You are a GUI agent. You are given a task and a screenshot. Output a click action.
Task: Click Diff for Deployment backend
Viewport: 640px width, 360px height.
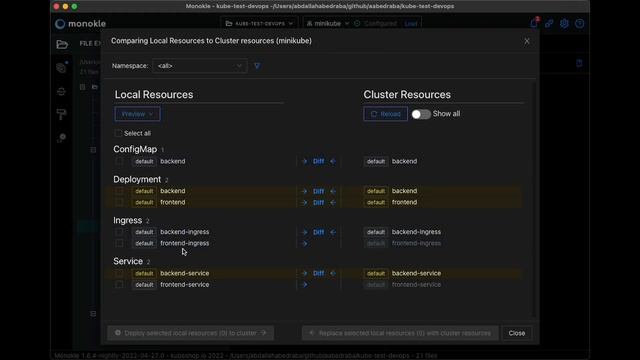318,191
